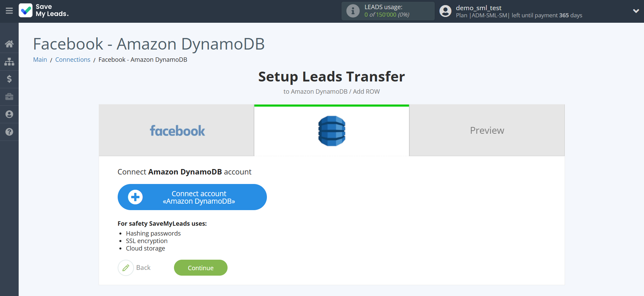The image size is (644, 296).
Task: Open the help question mark icon
Action: (9, 132)
